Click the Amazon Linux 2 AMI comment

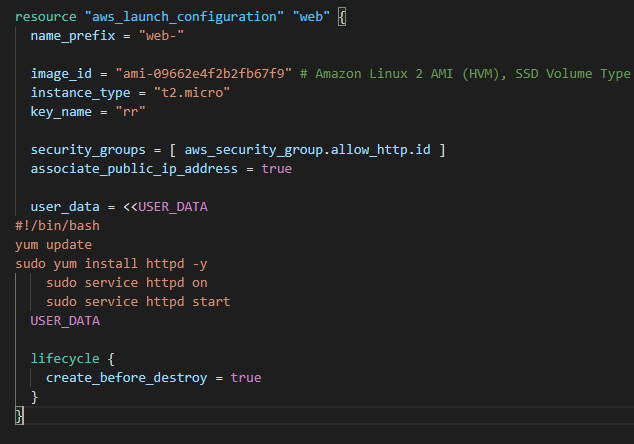pos(465,74)
